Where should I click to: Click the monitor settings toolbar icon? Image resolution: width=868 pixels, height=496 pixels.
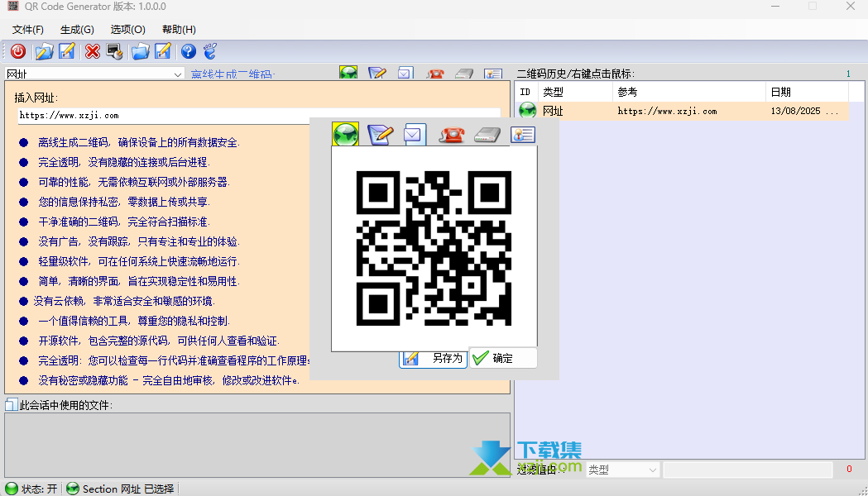click(x=114, y=51)
